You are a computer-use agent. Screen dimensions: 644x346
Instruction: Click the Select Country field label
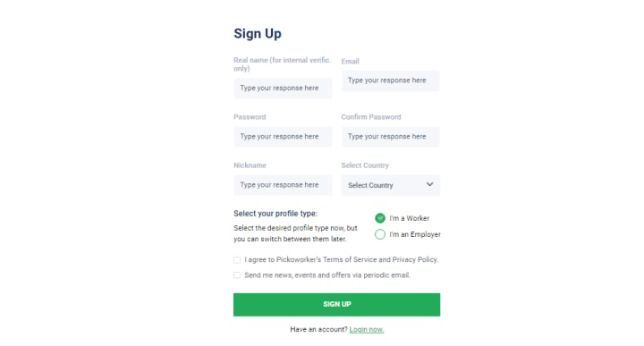pos(365,165)
